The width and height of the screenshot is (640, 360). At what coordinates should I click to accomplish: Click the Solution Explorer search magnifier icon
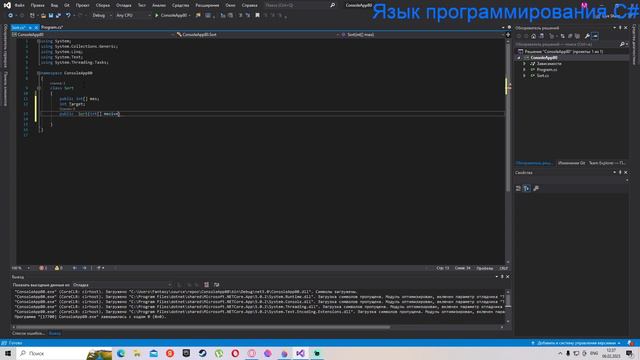point(622,44)
